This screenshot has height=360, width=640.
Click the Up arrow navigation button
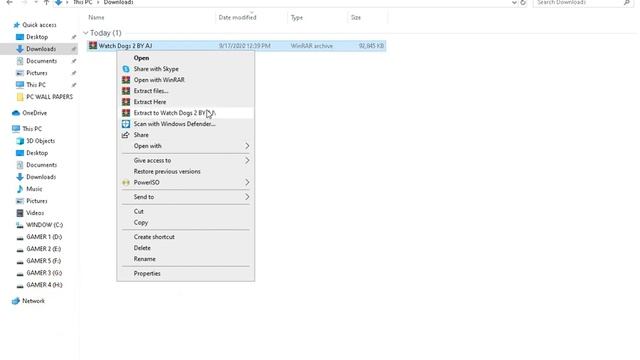pyautogui.click(x=47, y=2)
